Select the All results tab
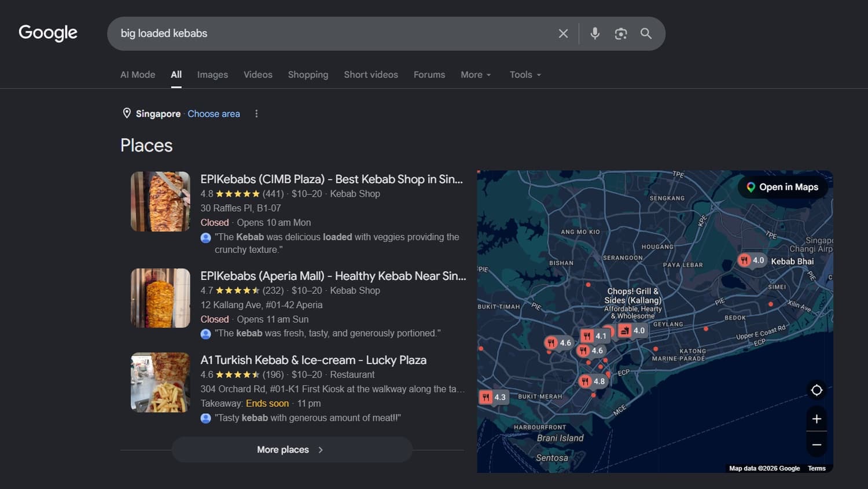This screenshot has width=868, height=489. coord(176,75)
